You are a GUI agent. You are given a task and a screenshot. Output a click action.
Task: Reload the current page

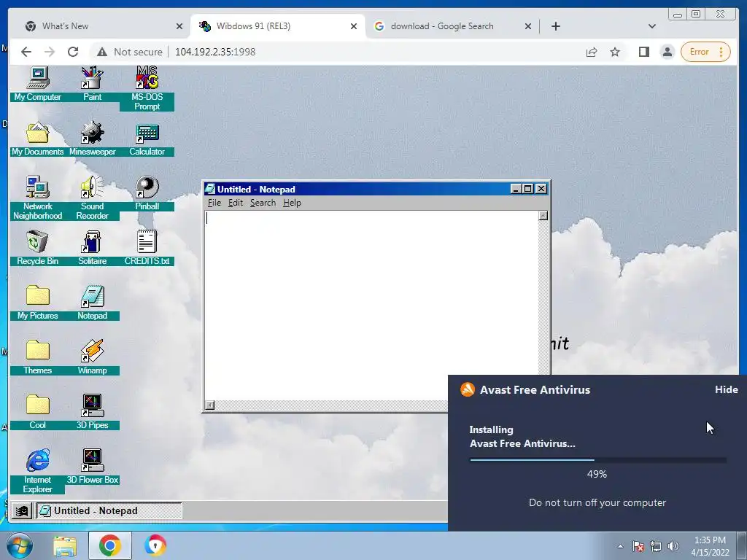click(x=73, y=52)
